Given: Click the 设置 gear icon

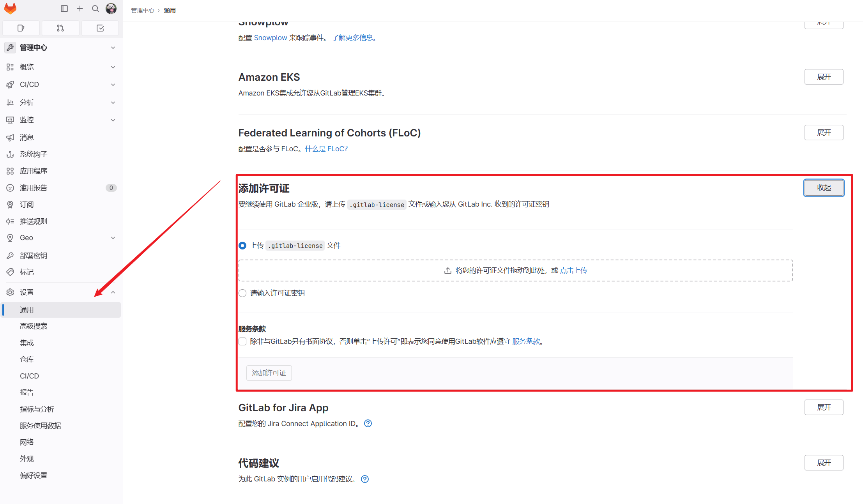Looking at the screenshot, I should pos(10,292).
